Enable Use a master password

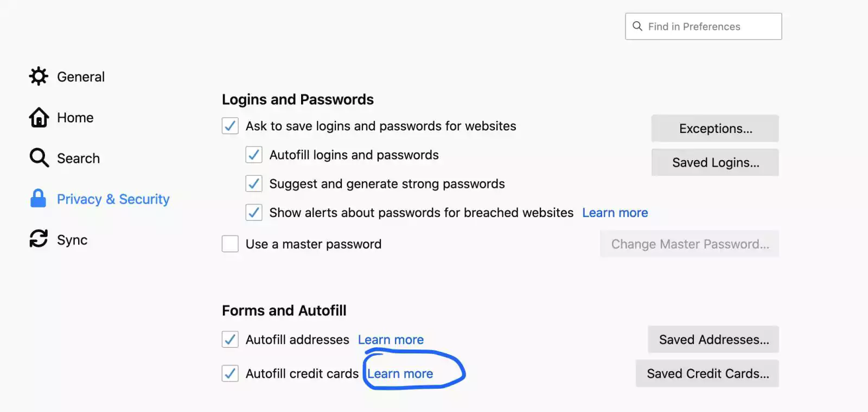click(x=230, y=244)
